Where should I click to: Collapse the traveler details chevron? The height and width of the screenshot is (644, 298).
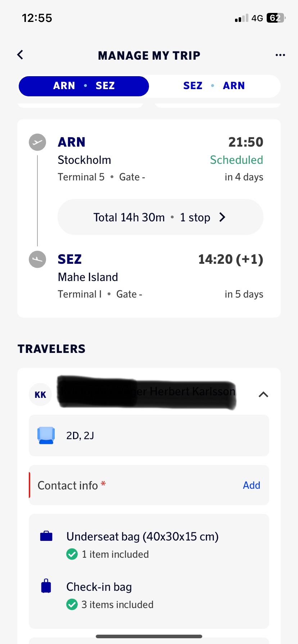[263, 395]
